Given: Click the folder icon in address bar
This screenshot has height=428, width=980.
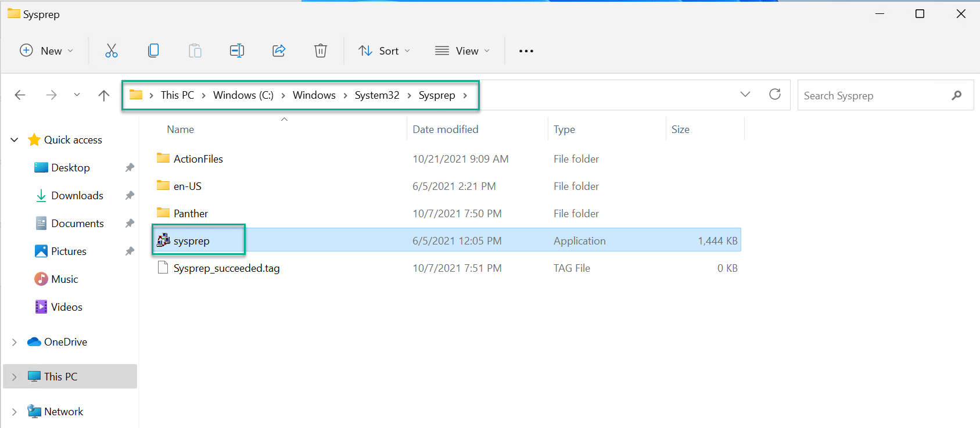Looking at the screenshot, I should [x=136, y=95].
